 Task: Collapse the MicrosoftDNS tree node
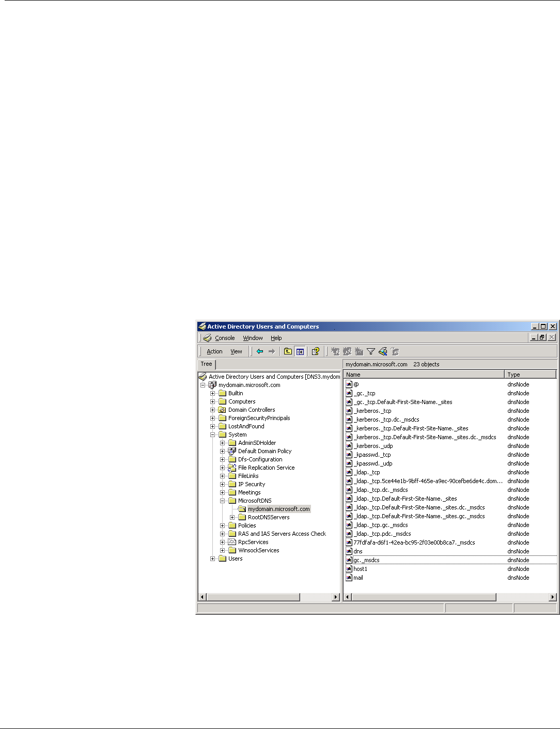point(223,501)
